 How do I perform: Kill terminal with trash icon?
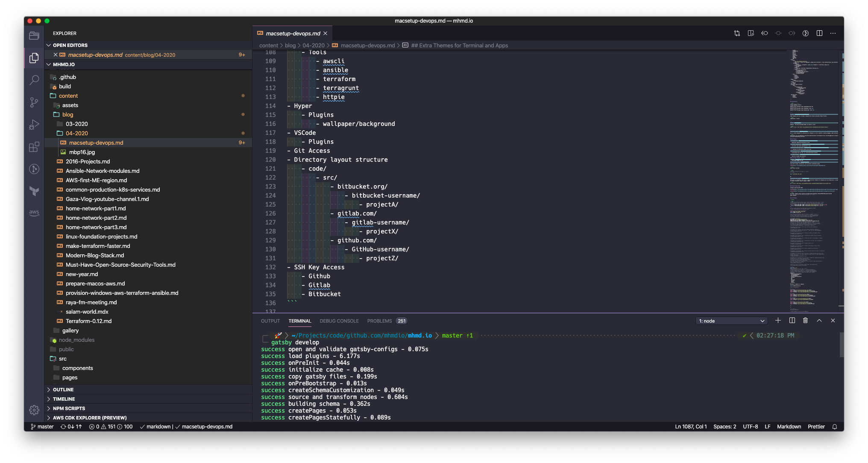click(x=805, y=320)
